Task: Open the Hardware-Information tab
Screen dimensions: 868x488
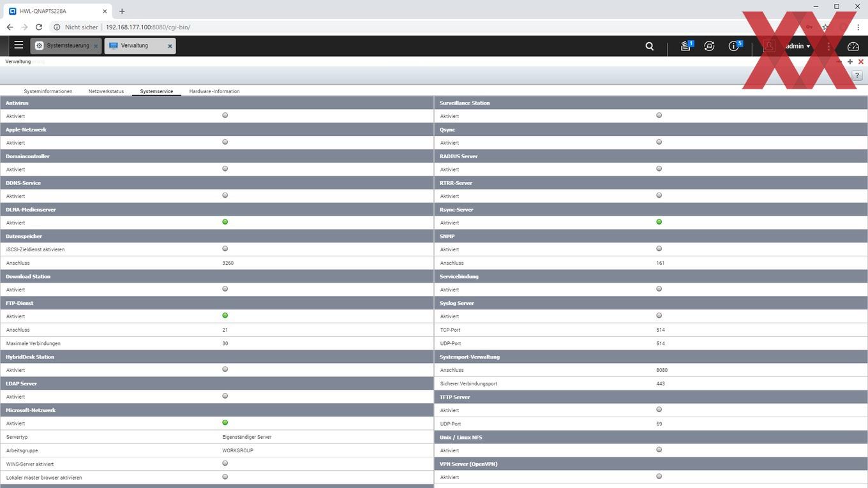Action: click(214, 91)
